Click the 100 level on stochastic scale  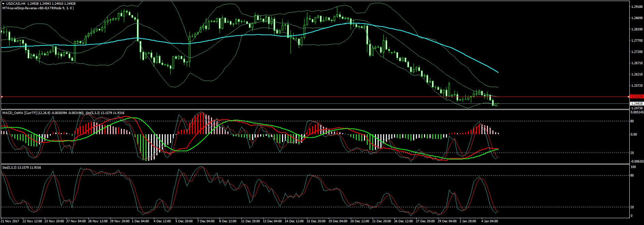click(x=633, y=167)
